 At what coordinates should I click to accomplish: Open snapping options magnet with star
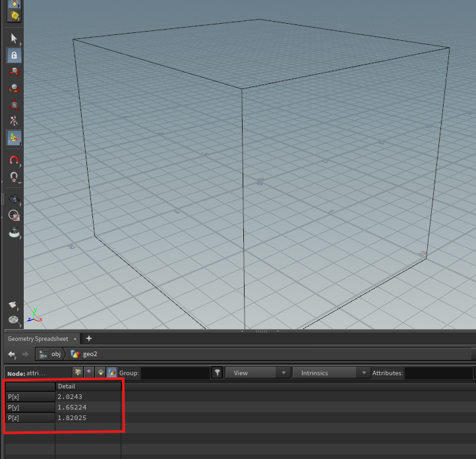click(x=14, y=176)
